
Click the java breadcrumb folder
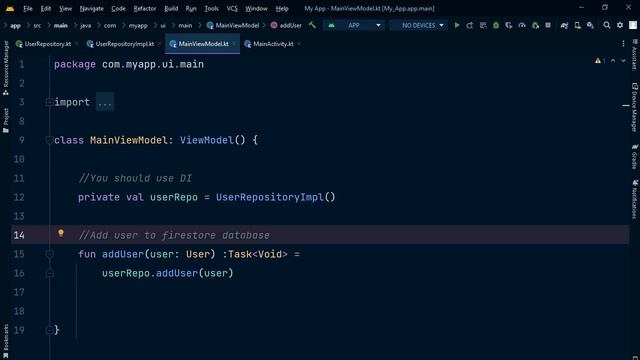(85, 25)
